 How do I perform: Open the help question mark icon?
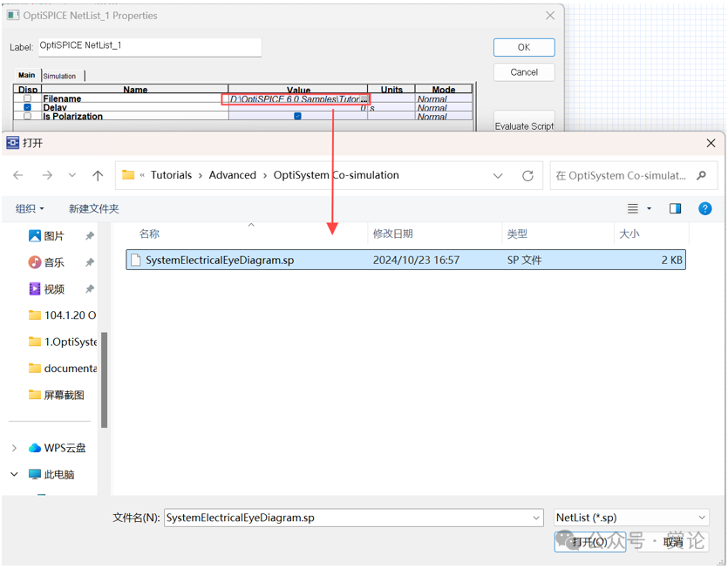[704, 209]
